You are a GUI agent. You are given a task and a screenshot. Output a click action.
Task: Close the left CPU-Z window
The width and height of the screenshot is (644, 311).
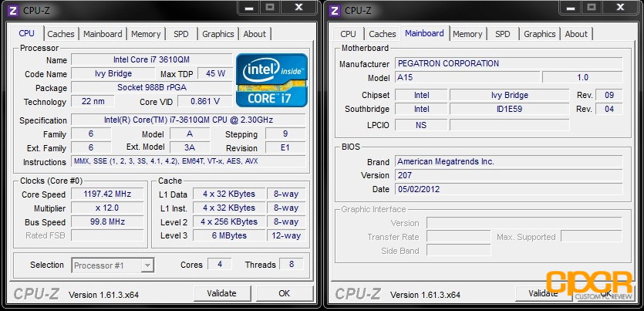(x=299, y=8)
